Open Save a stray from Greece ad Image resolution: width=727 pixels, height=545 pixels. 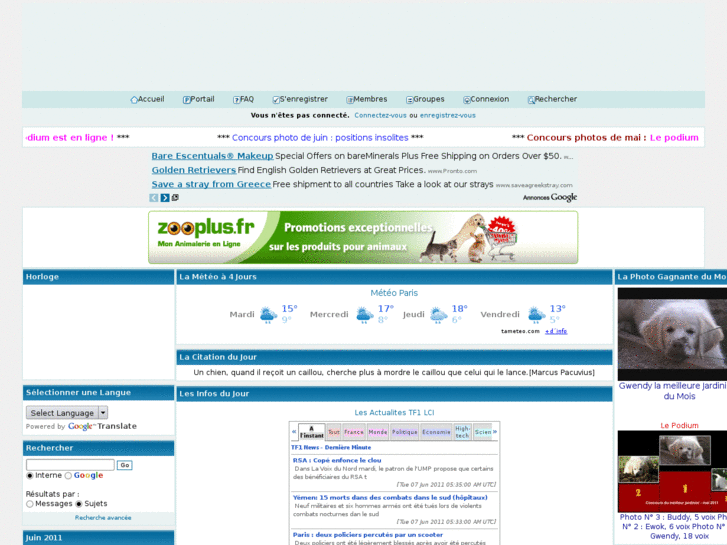(211, 184)
